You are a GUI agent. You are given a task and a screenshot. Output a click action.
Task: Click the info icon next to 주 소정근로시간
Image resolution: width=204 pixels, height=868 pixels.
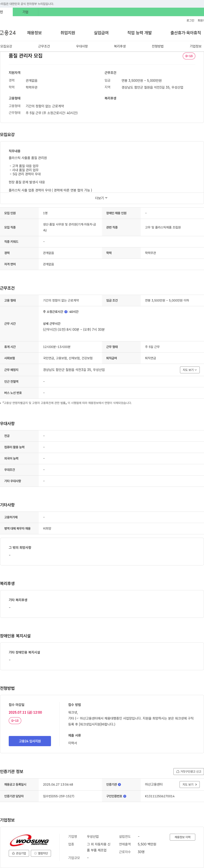[66, 312]
